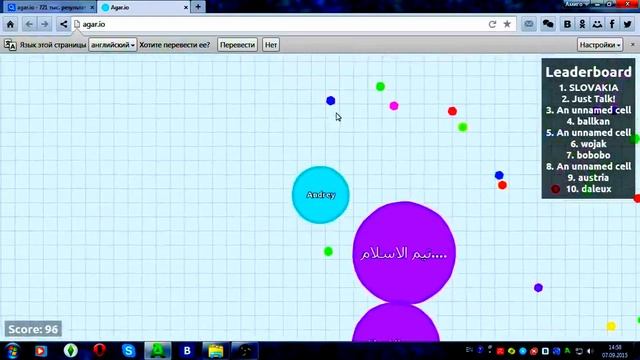
Task: Click leaderboard entry 7. bobobo
Action: [588, 155]
